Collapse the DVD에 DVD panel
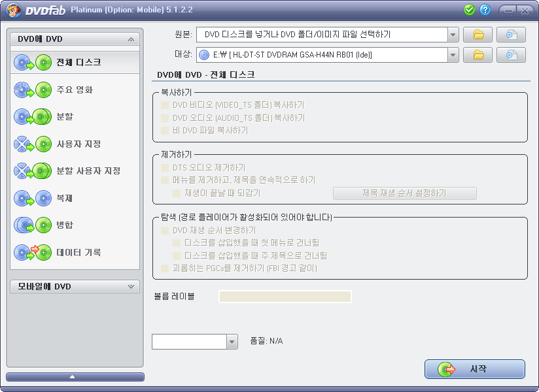Viewport: 539px width, 392px height. [x=131, y=39]
